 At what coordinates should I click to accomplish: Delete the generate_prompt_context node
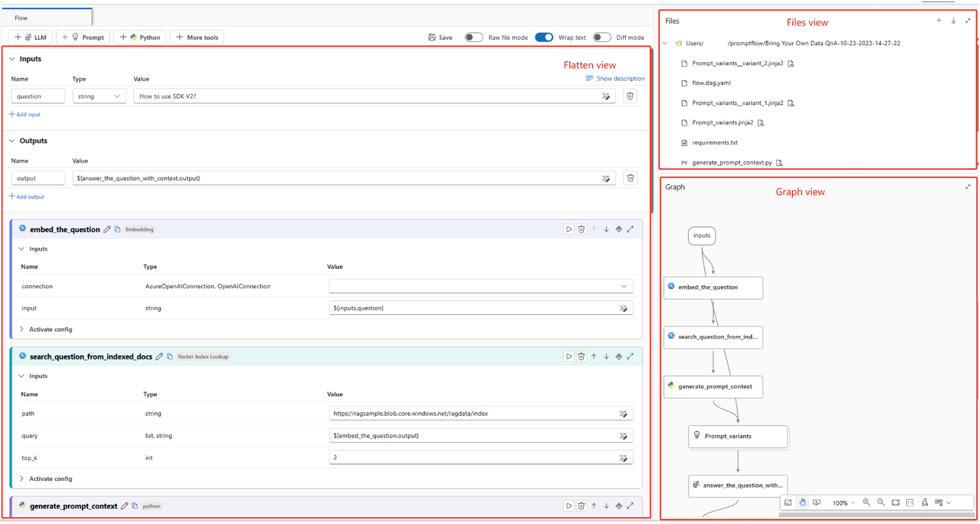coord(581,506)
